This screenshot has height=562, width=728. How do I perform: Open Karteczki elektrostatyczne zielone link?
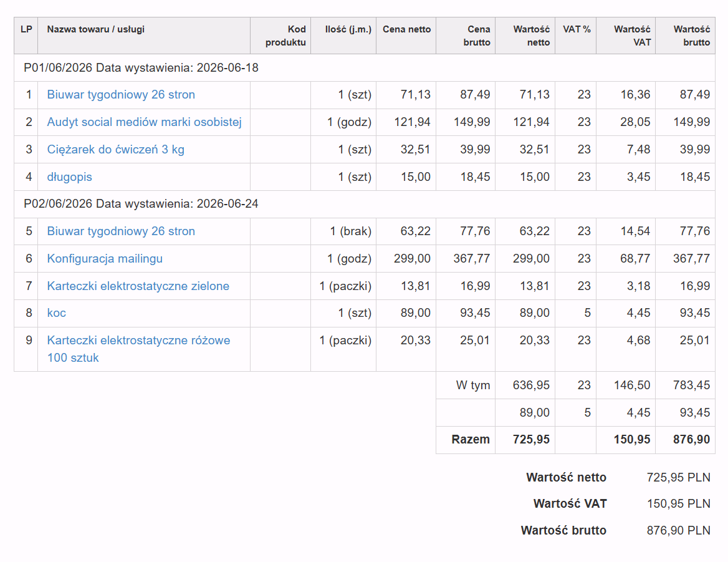[x=138, y=286]
